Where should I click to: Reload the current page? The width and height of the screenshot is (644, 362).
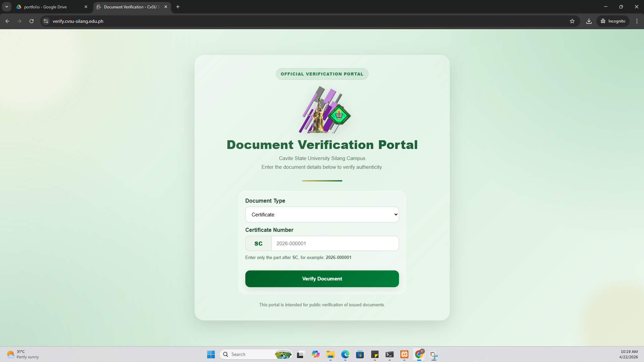pyautogui.click(x=32, y=21)
